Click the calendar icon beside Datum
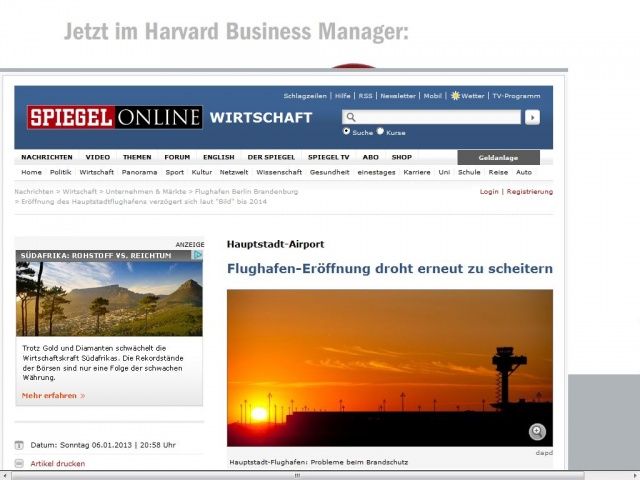640x480 pixels. coord(19,445)
